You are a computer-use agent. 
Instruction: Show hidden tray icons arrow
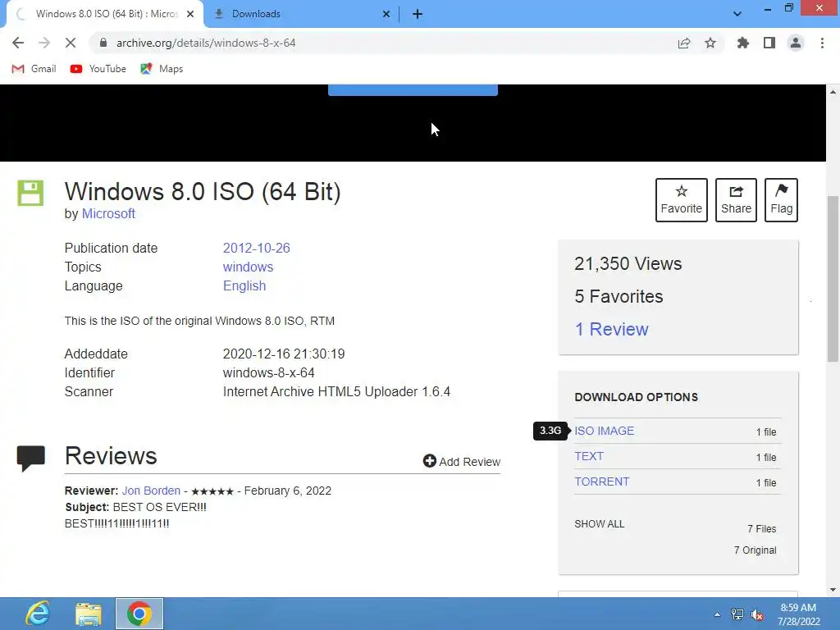pos(717,614)
